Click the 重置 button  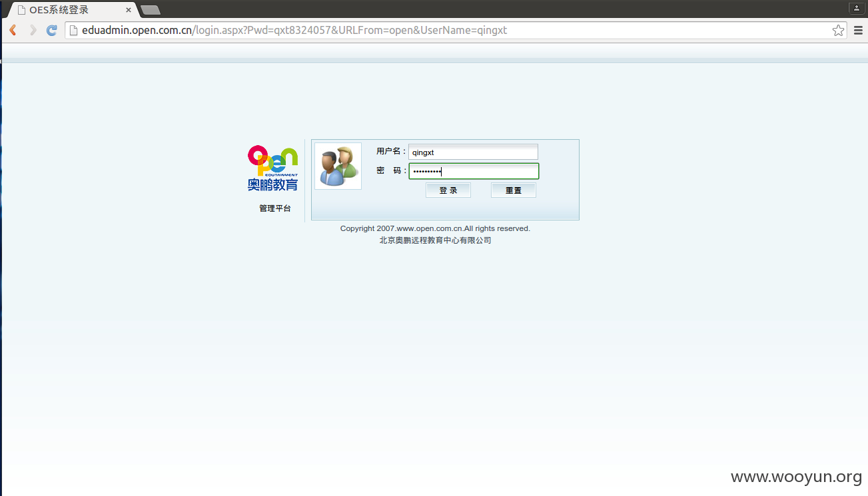pyautogui.click(x=514, y=190)
